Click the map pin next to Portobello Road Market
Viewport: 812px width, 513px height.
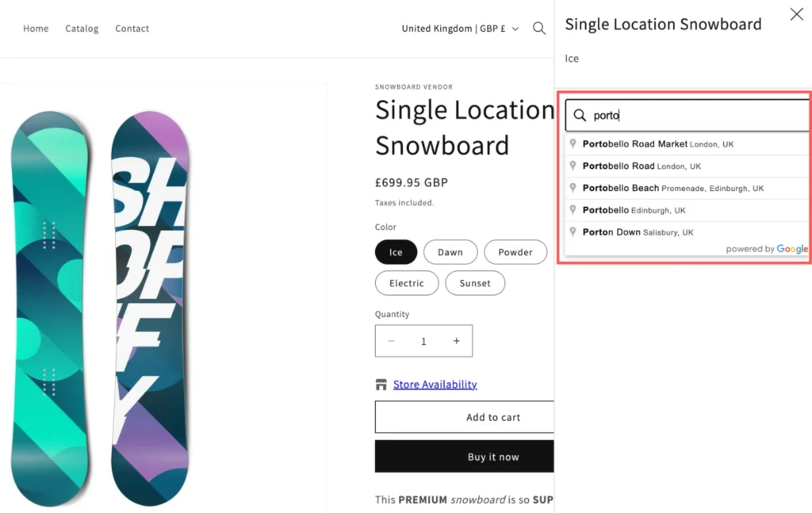(573, 144)
